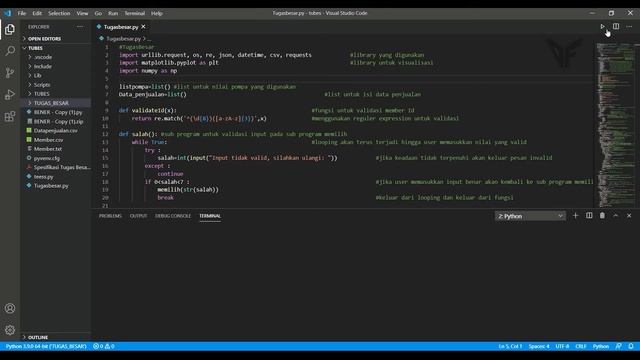Kill terminal with the trash icon
The width and height of the screenshot is (640, 360).
click(x=602, y=216)
